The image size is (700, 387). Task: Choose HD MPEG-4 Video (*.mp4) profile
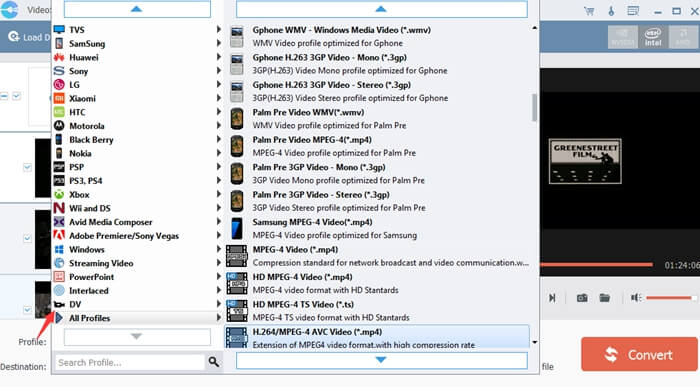pos(377,283)
